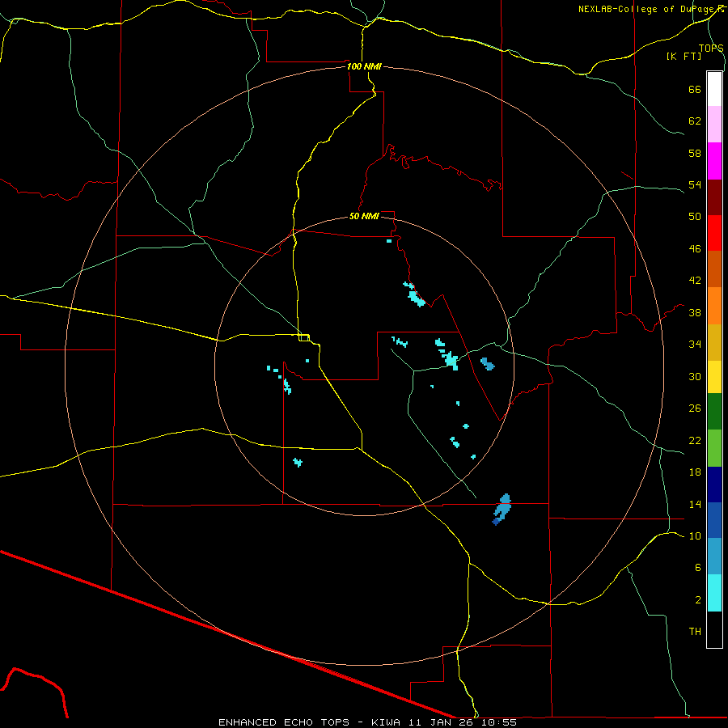
Task: Click the white swatch on the tops scale
Action: (x=714, y=89)
